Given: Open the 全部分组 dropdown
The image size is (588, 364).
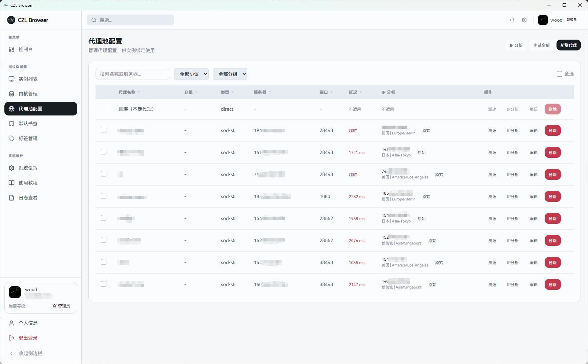Looking at the screenshot, I should pos(230,74).
